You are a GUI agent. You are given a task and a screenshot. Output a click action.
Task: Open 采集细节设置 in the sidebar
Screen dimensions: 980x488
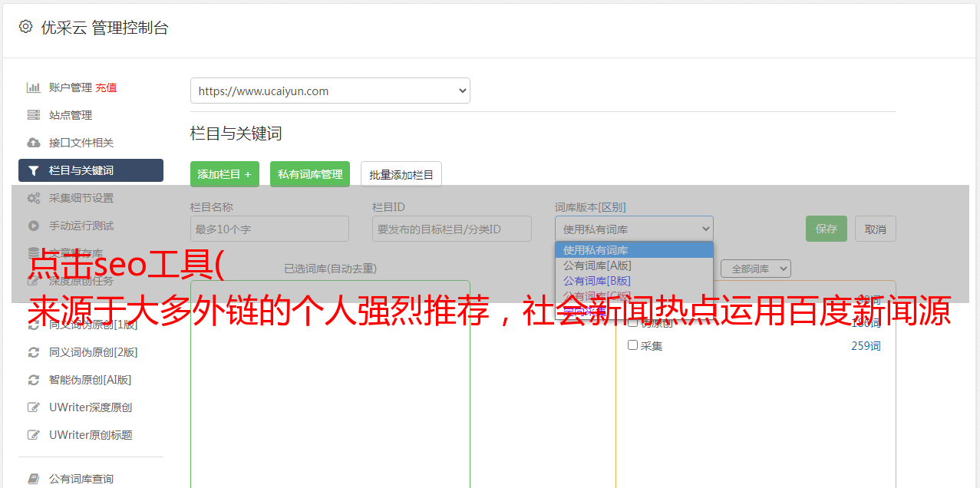[x=81, y=198]
